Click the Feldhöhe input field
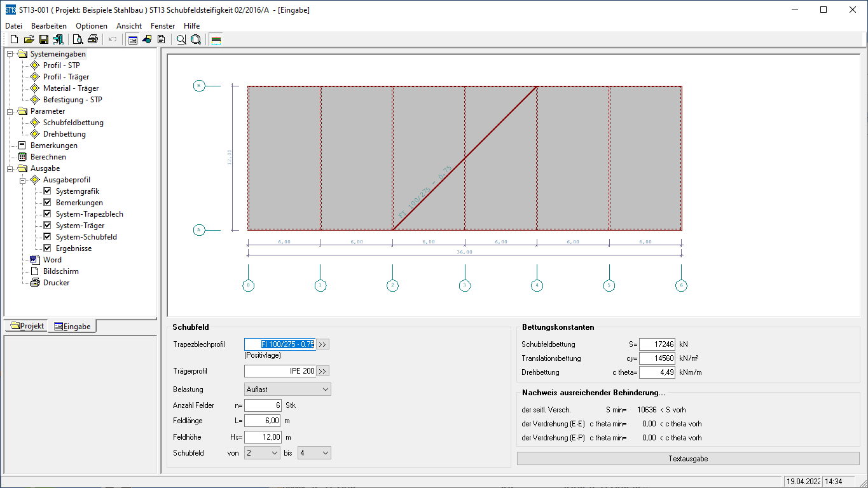The height and width of the screenshot is (488, 868). (x=262, y=437)
